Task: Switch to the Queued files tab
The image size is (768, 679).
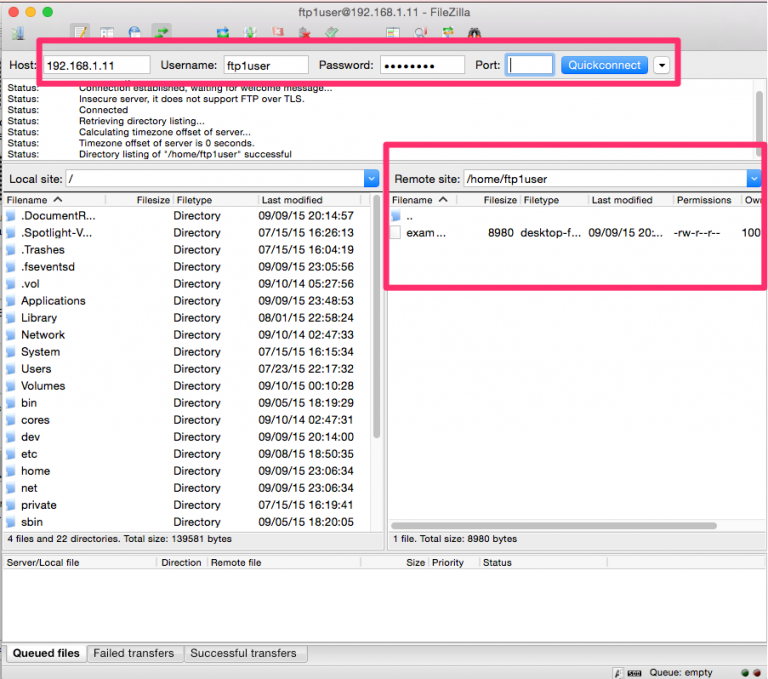Action: click(x=46, y=653)
